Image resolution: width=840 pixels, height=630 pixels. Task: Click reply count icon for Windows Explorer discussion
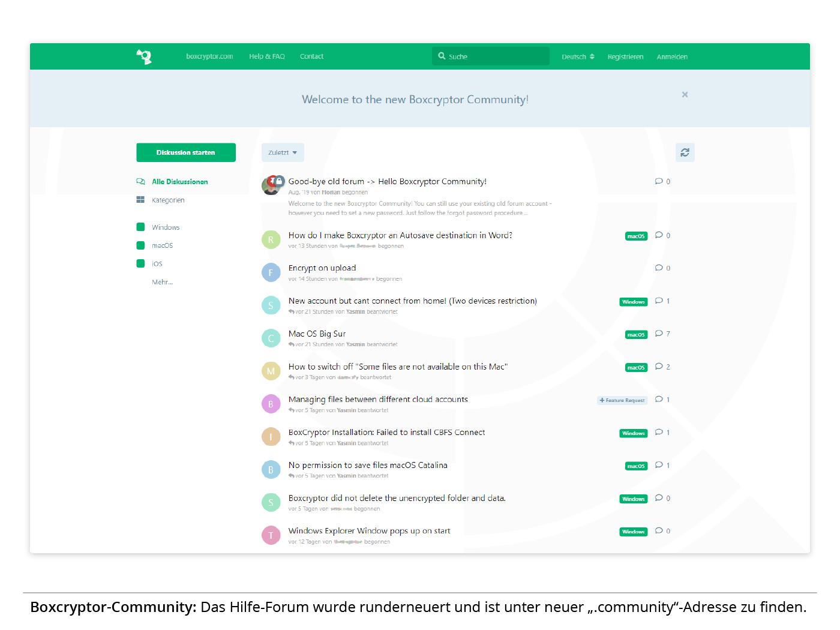659,530
